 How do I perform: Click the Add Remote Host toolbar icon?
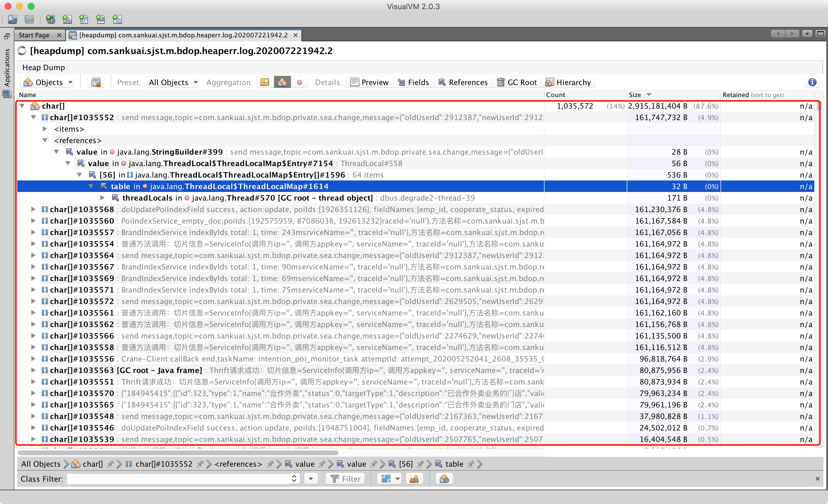(51, 20)
